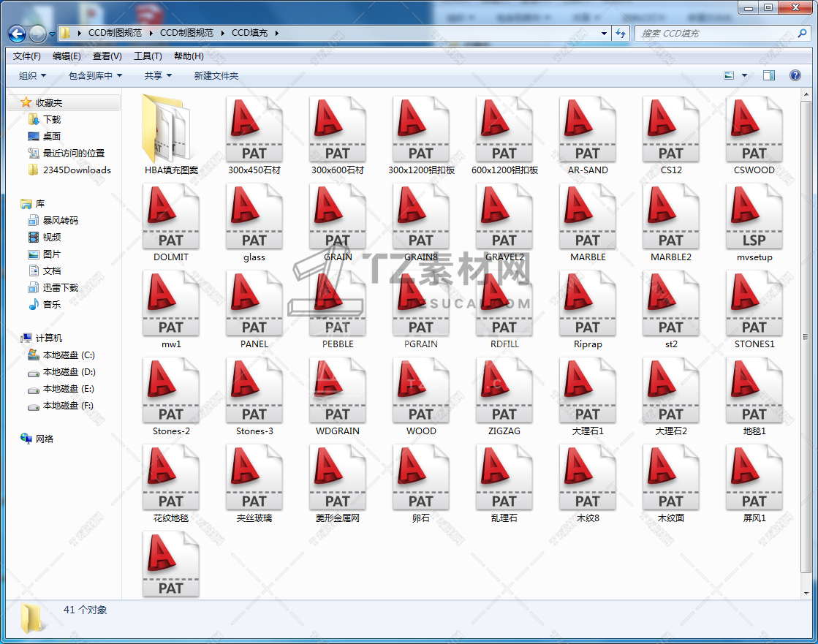Select the CS12 pattern file

(671, 135)
